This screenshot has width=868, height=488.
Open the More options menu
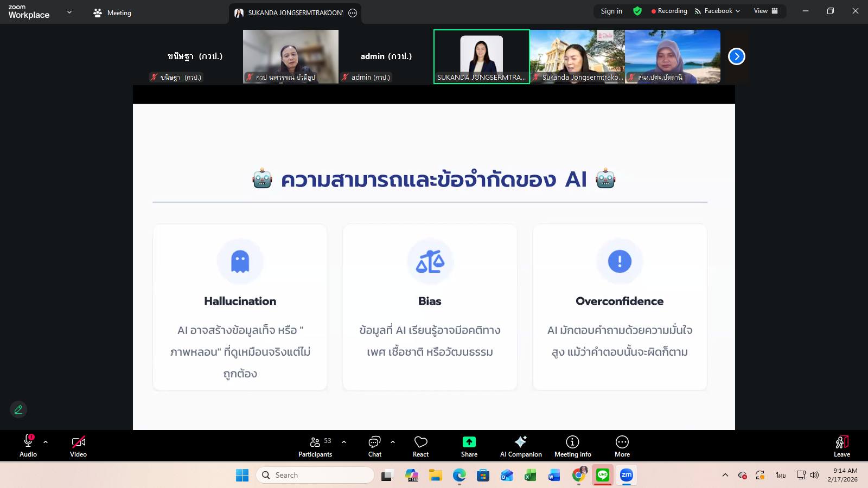(x=622, y=446)
